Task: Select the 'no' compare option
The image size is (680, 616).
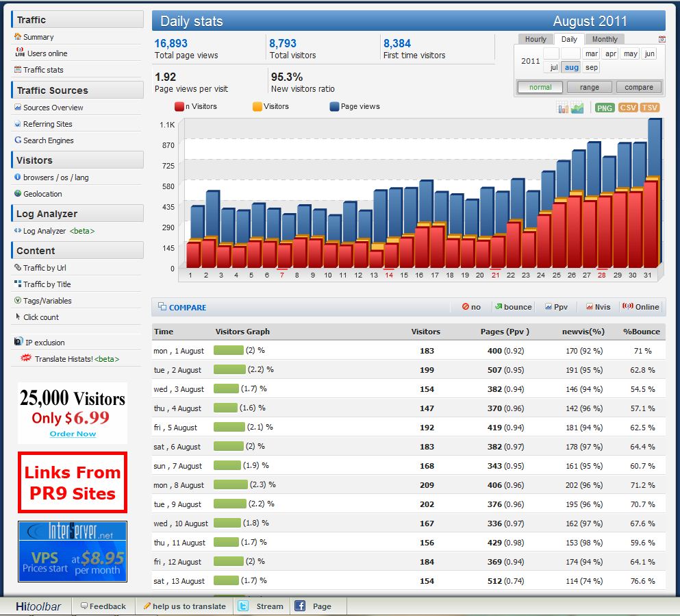Action: 471,307
